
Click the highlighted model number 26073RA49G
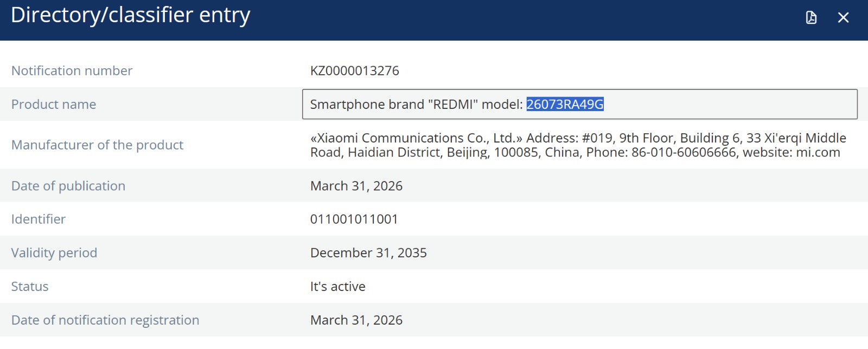565,104
